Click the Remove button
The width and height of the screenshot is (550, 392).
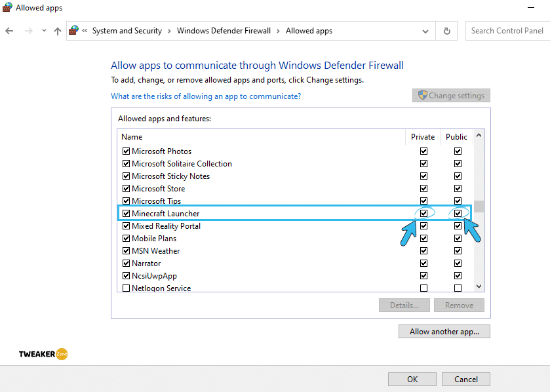pyautogui.click(x=459, y=305)
